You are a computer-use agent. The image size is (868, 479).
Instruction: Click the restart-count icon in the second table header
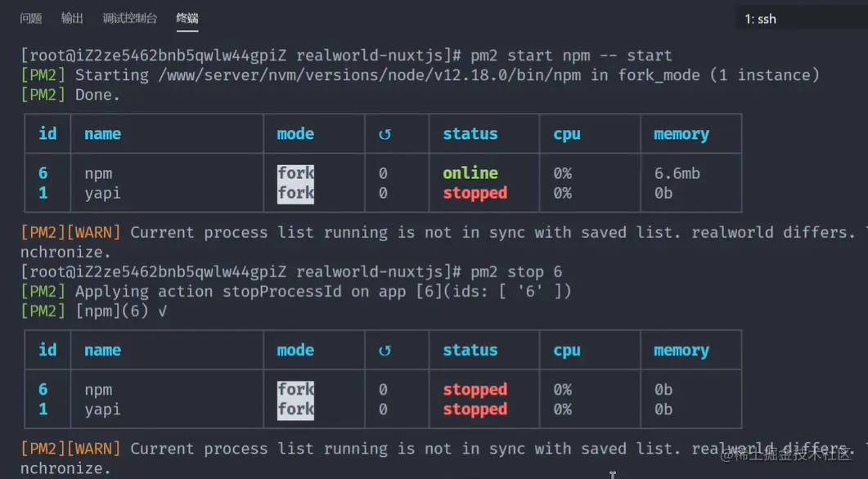tap(385, 351)
